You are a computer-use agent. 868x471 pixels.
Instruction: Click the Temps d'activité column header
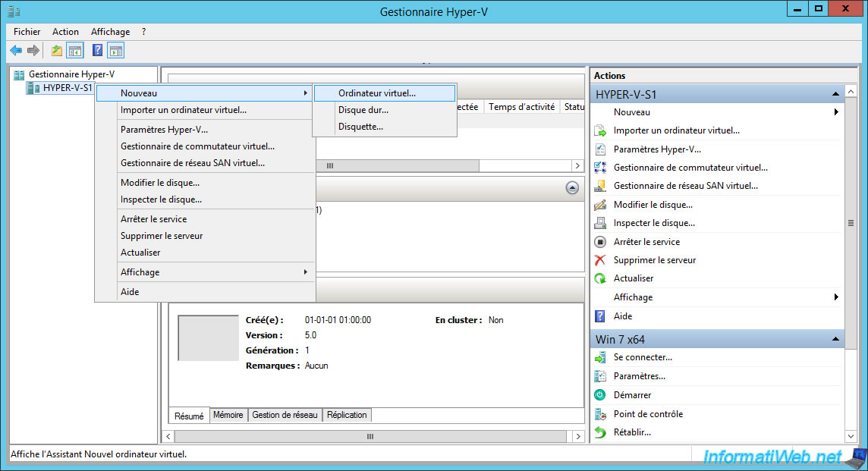(521, 107)
